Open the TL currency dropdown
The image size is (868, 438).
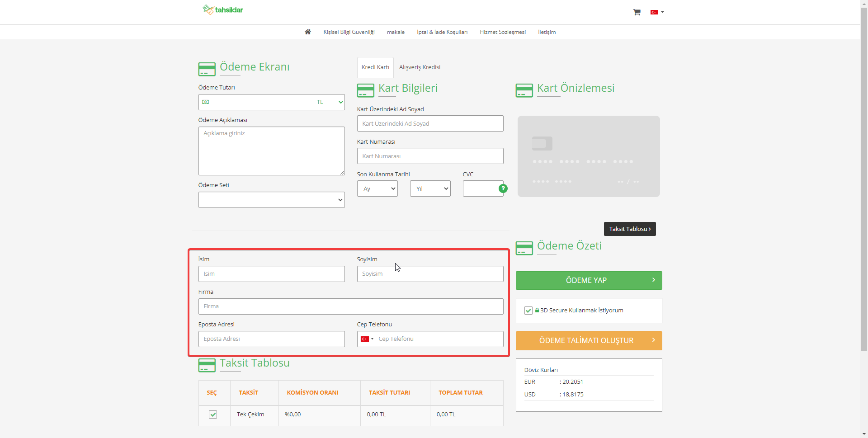[330, 102]
